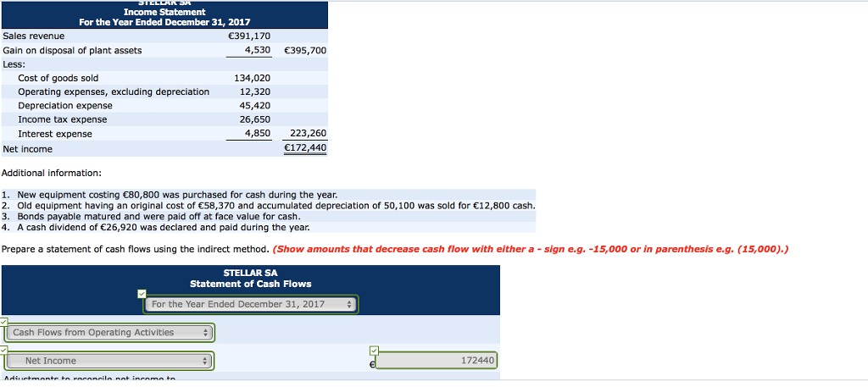Screen dimensions: 868x387
Task: Click the green checkmark above the 172440 amount field
Action: click(374, 350)
